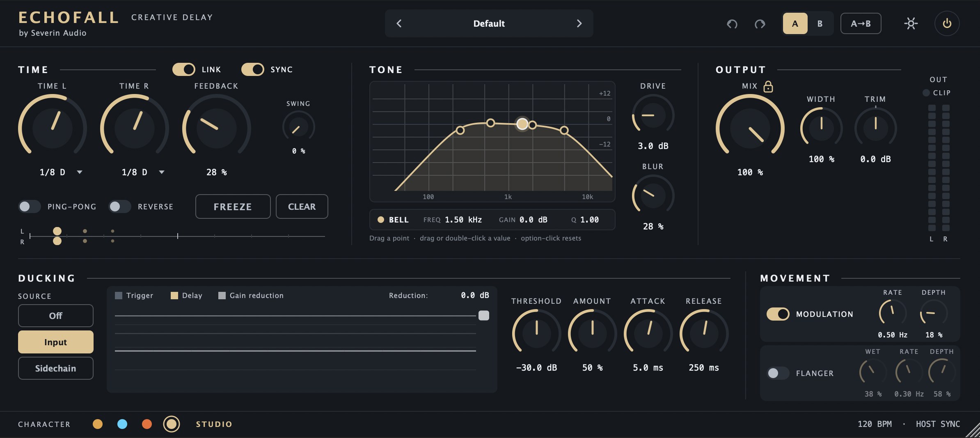This screenshot has width=980, height=438.
Task: Click the CLEAR button
Action: pyautogui.click(x=302, y=206)
